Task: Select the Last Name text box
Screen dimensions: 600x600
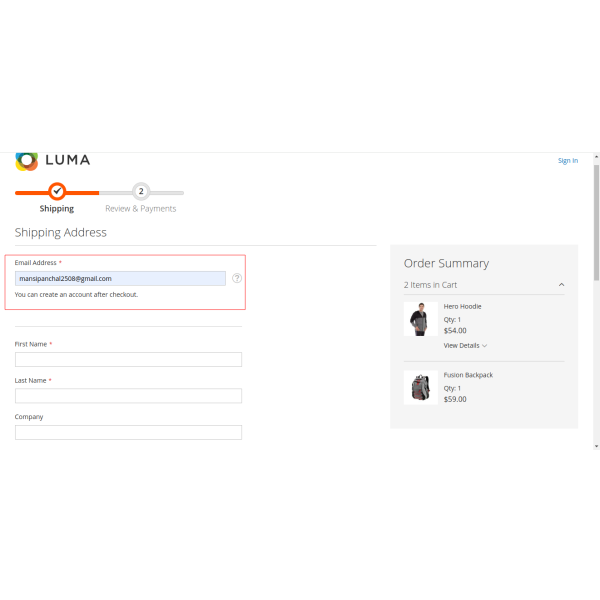Action: click(128, 395)
